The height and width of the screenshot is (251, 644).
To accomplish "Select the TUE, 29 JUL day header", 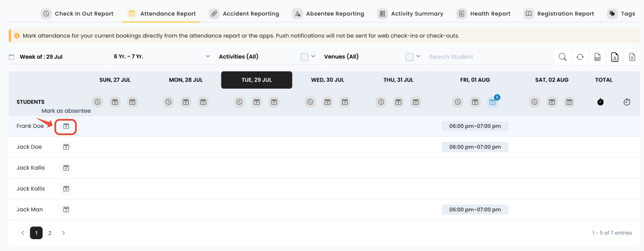I will coord(257,80).
